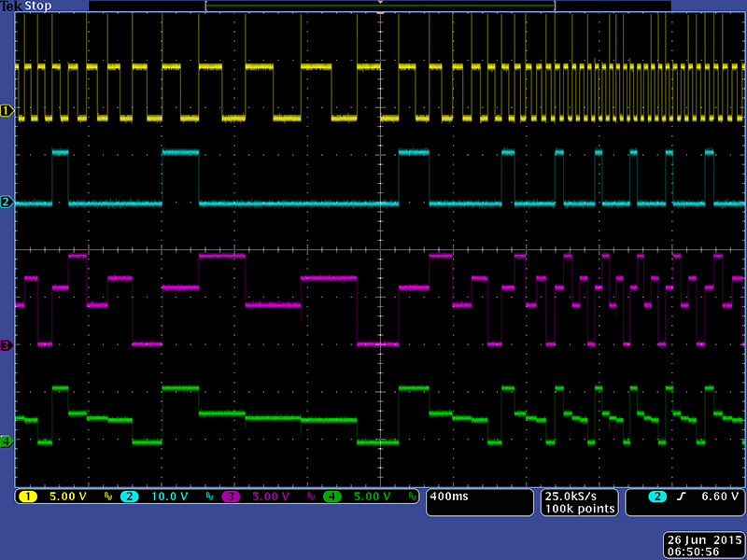Click the yellow channel 1 ground marker
747x560 pixels.
click(x=6, y=110)
